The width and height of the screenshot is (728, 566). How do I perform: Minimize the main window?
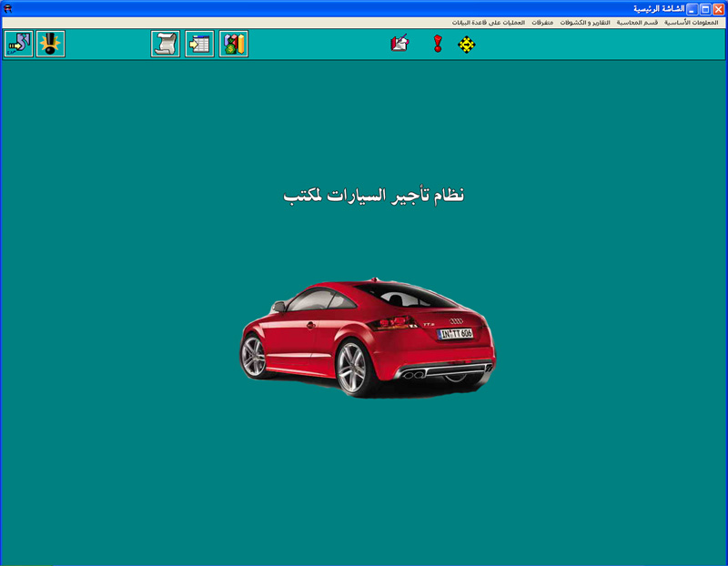pos(691,8)
